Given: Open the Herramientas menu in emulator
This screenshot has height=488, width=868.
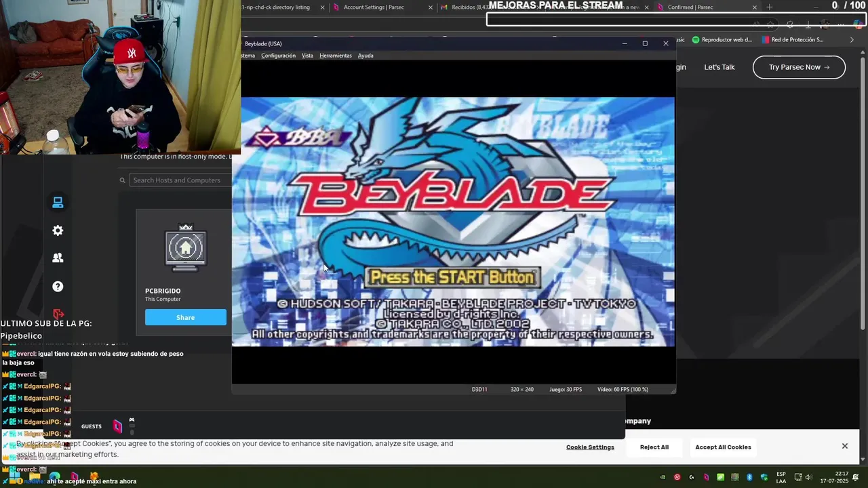Looking at the screenshot, I should click(336, 56).
